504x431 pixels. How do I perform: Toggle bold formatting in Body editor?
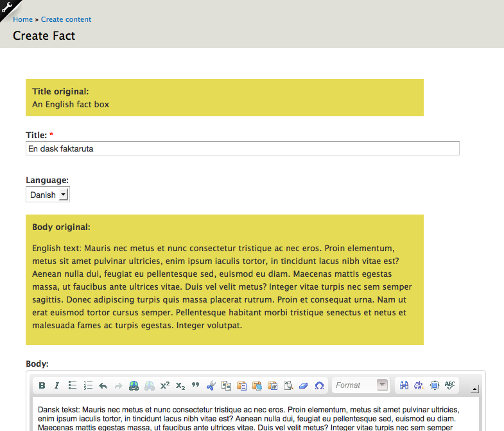tap(42, 385)
